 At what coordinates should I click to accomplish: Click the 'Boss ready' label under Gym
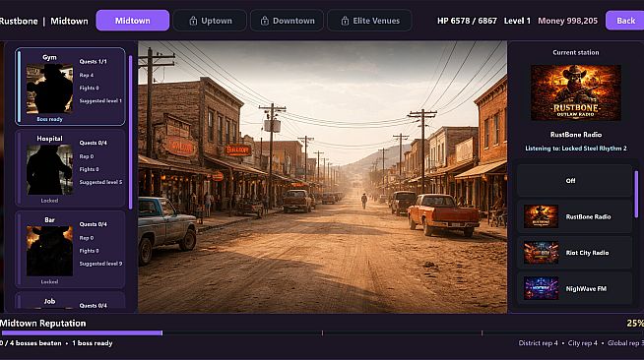tap(49, 119)
